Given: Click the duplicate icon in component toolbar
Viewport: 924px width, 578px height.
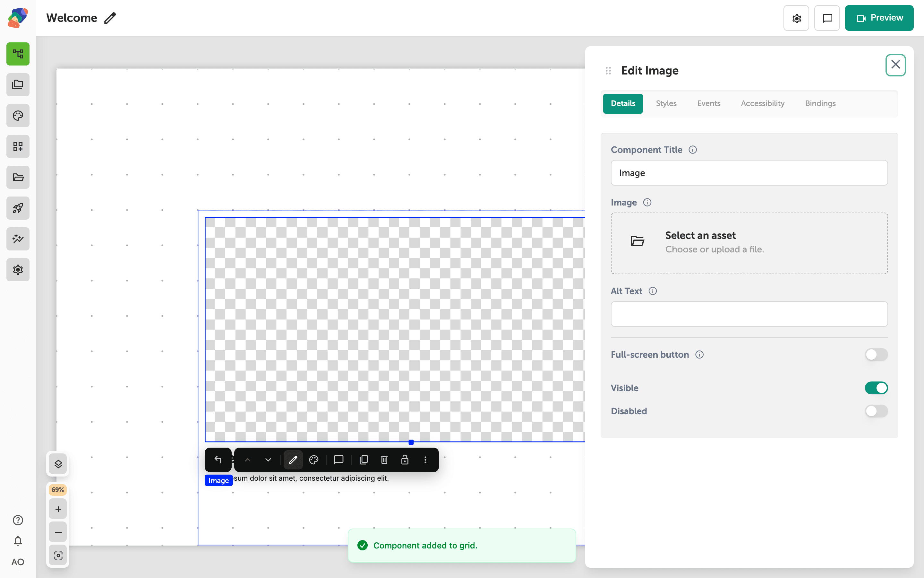Looking at the screenshot, I should point(364,460).
